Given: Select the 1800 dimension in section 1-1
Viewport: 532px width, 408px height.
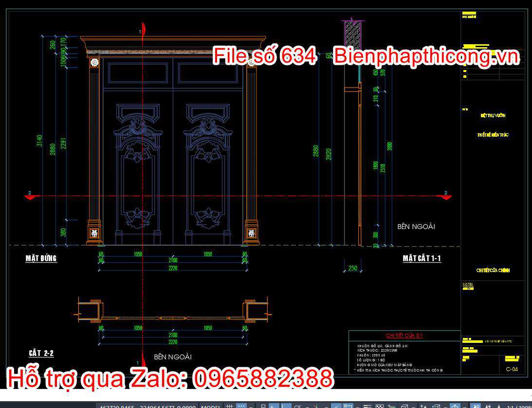Looking at the screenshot, I should point(376,165).
